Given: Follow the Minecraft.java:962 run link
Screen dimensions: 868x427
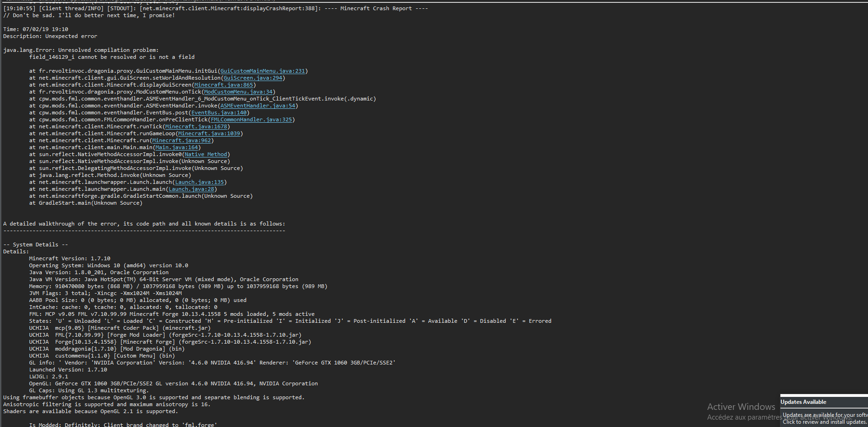Looking at the screenshot, I should [182, 140].
